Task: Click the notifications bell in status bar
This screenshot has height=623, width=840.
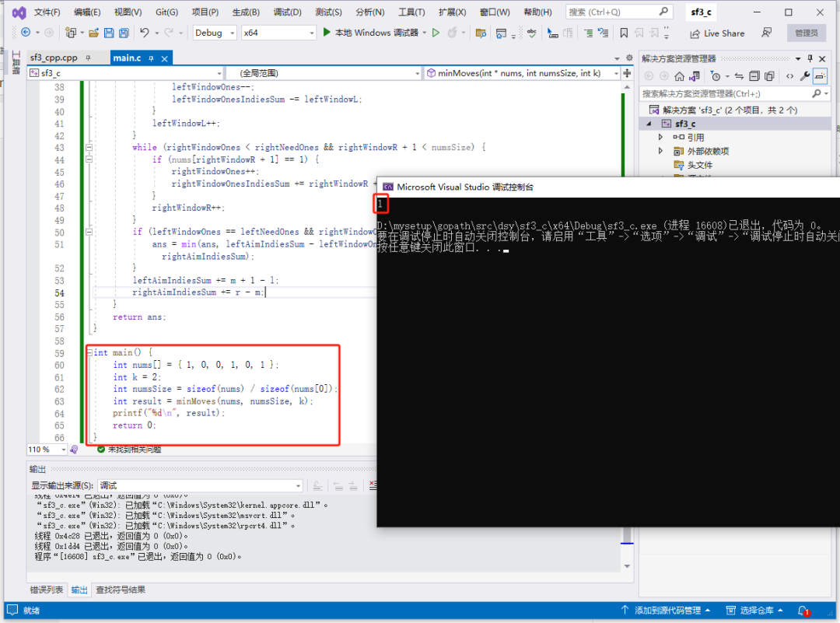Action: coord(803,610)
